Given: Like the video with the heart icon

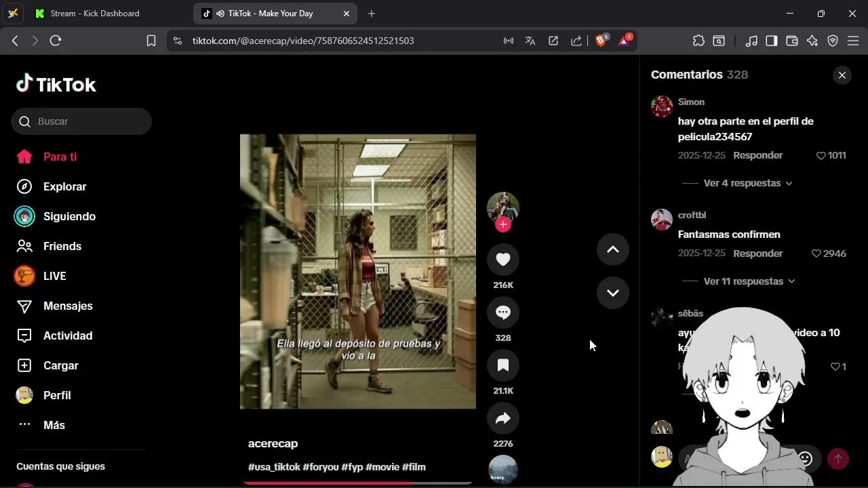Looking at the screenshot, I should click(503, 259).
